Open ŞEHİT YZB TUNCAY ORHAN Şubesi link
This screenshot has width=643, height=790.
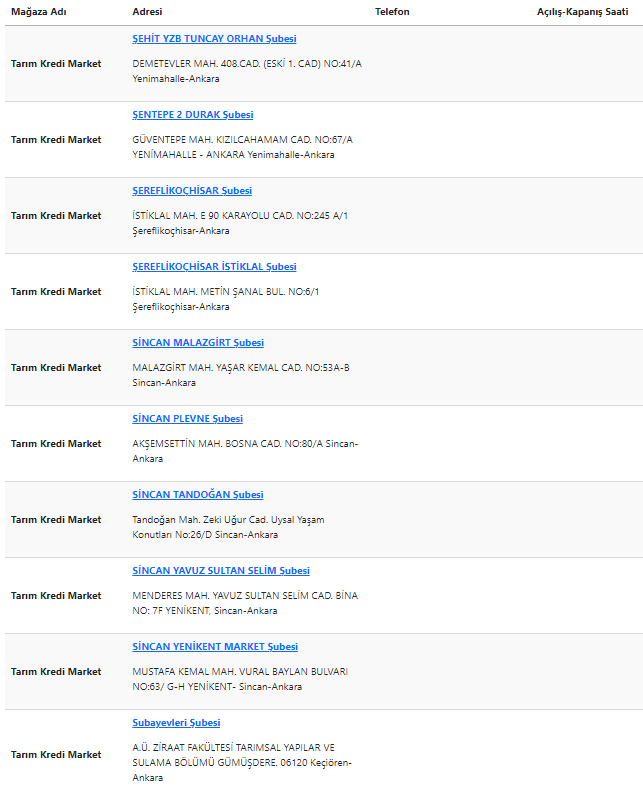214,39
